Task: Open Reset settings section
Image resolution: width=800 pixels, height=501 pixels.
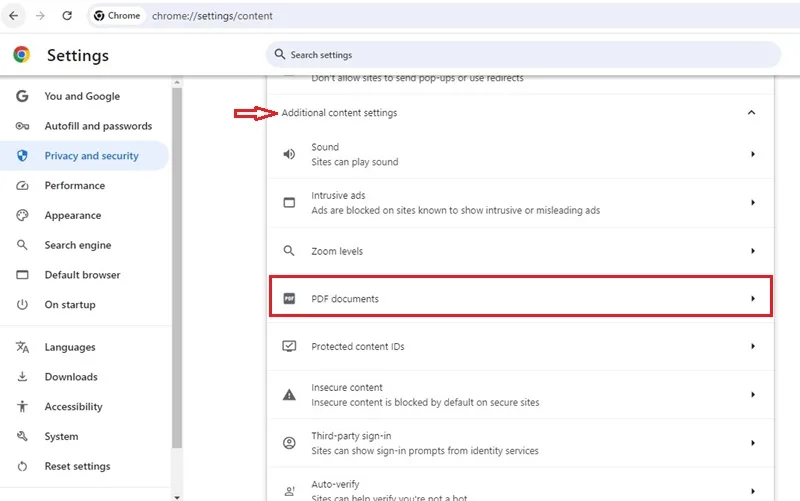Action: 84,466
